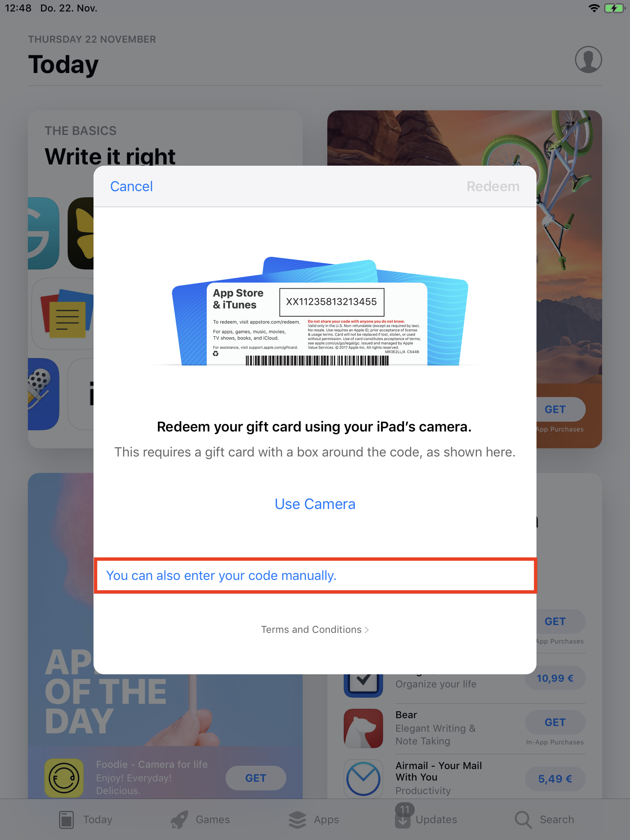Tap the Foodie app icon
This screenshot has width=630, height=840.
[x=64, y=778]
